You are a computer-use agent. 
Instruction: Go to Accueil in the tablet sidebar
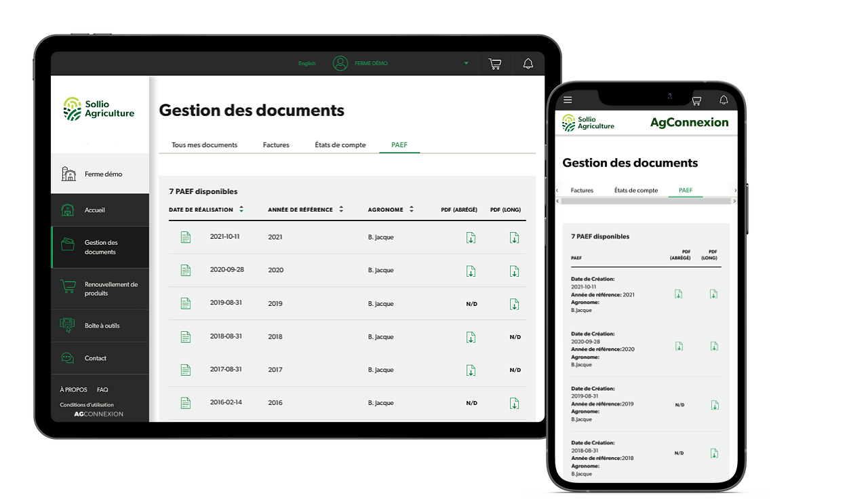coord(100,210)
